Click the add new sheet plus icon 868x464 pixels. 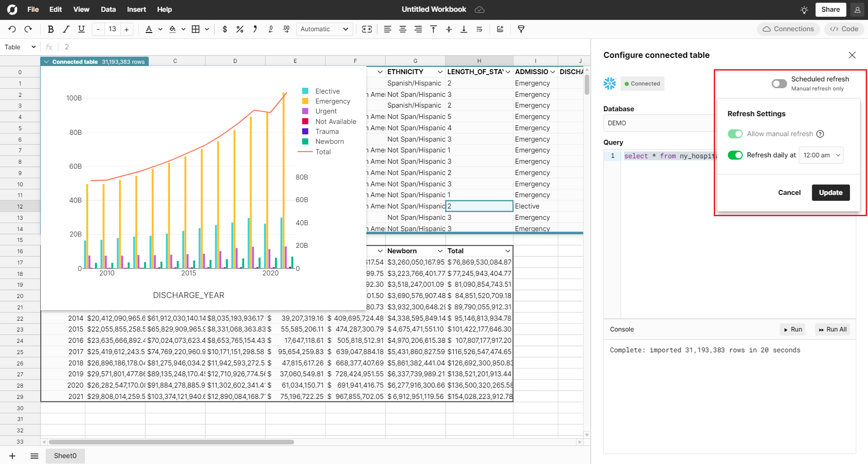pyautogui.click(x=12, y=456)
